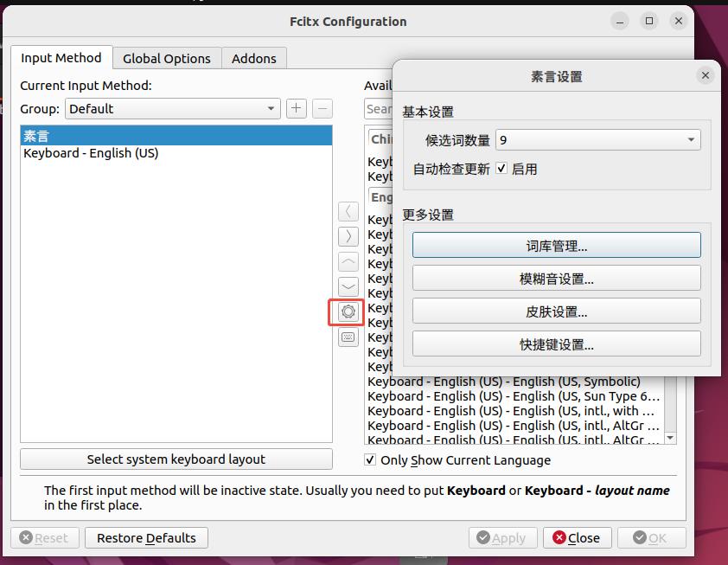Viewport: 728px width, 565px height.
Task: Toggle 自动检查更新 启用 checkbox
Action: pos(501,168)
